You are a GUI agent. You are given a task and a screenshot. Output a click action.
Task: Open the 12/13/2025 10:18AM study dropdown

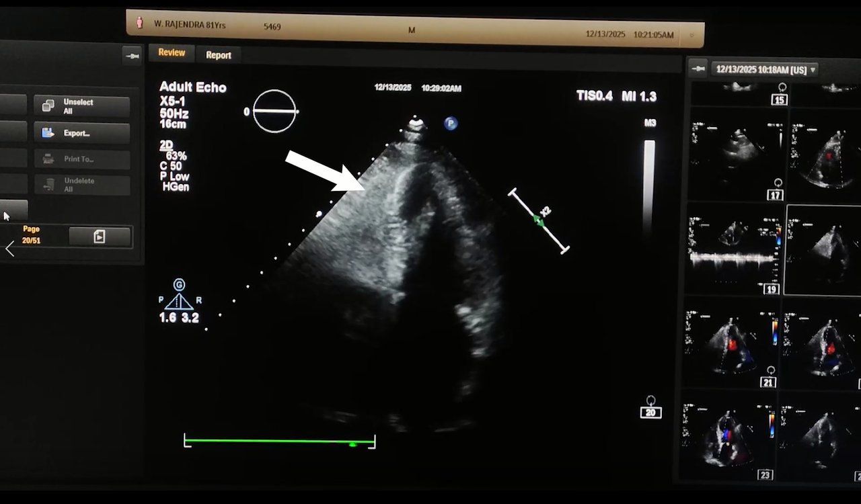coord(765,69)
